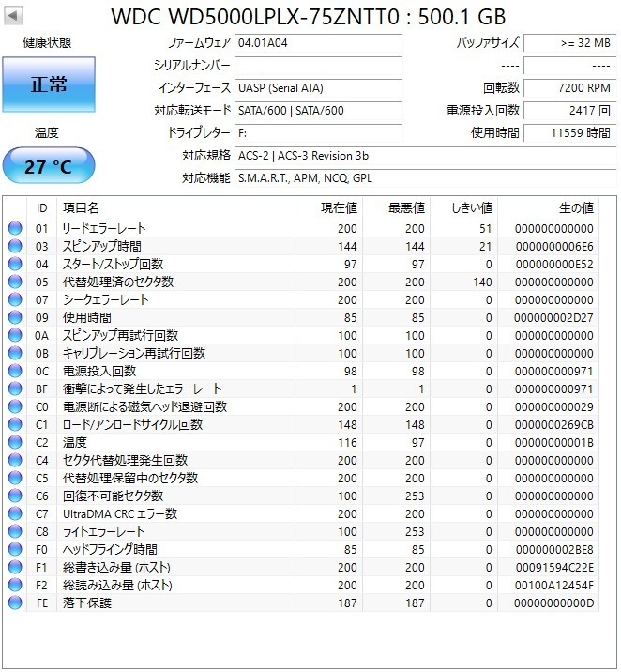
Task: Click the status orb for ID 03
Action: point(15,246)
